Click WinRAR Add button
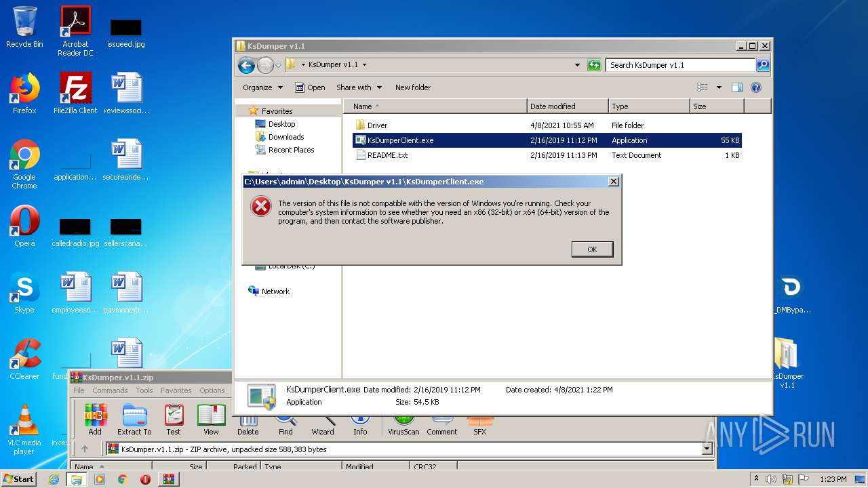The height and width of the screenshot is (488, 868). click(x=95, y=420)
